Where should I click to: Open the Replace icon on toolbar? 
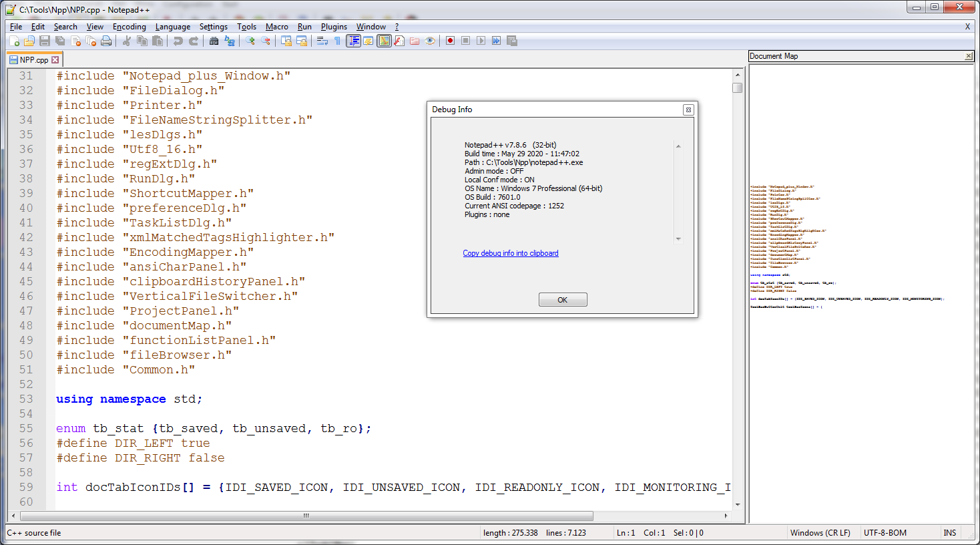(x=229, y=41)
